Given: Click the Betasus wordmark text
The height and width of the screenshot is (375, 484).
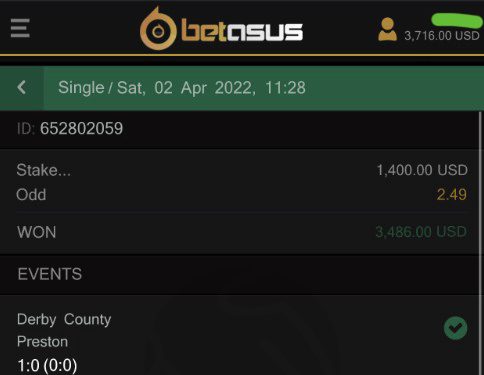Looking at the screenshot, I should pos(242,31).
